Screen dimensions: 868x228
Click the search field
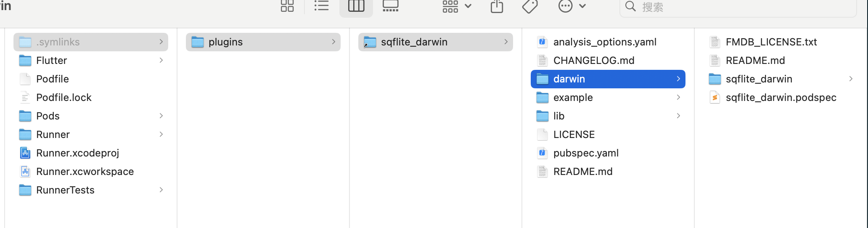(738, 7)
